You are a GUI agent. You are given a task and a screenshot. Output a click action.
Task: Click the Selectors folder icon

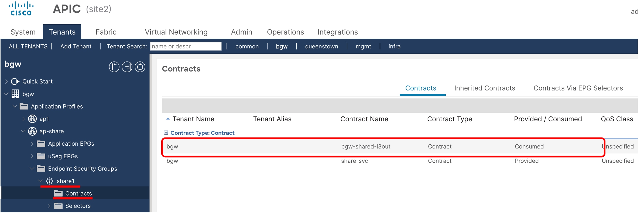58,206
